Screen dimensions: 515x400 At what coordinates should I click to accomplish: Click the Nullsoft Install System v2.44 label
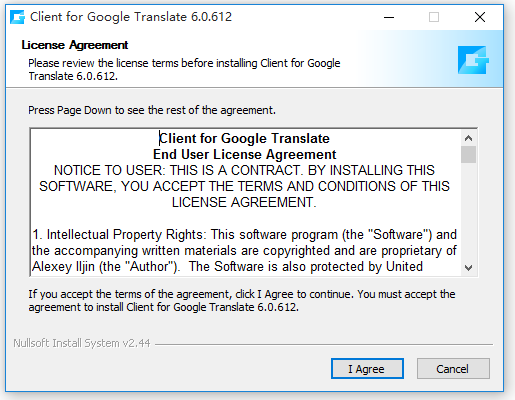click(82, 343)
